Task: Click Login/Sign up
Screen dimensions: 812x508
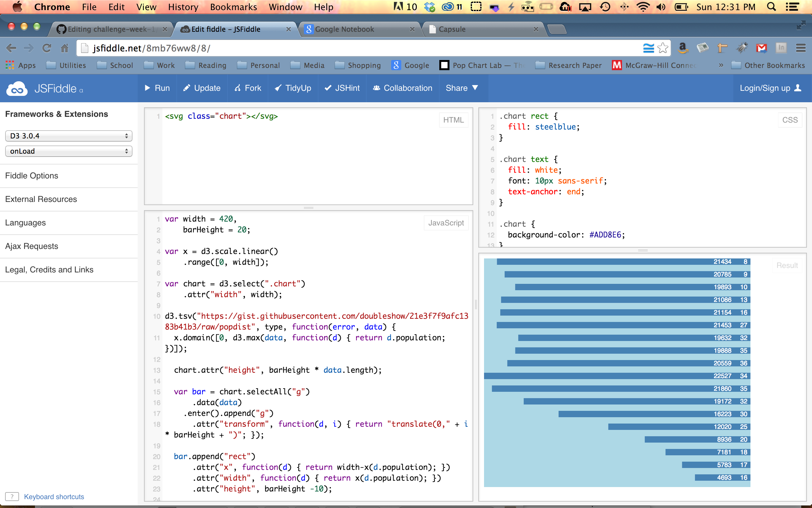Action: coord(770,88)
